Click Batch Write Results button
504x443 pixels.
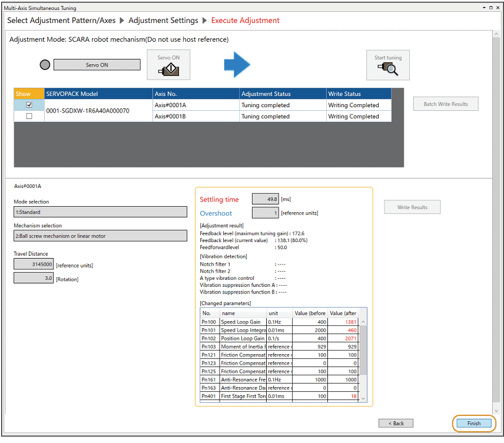click(446, 104)
